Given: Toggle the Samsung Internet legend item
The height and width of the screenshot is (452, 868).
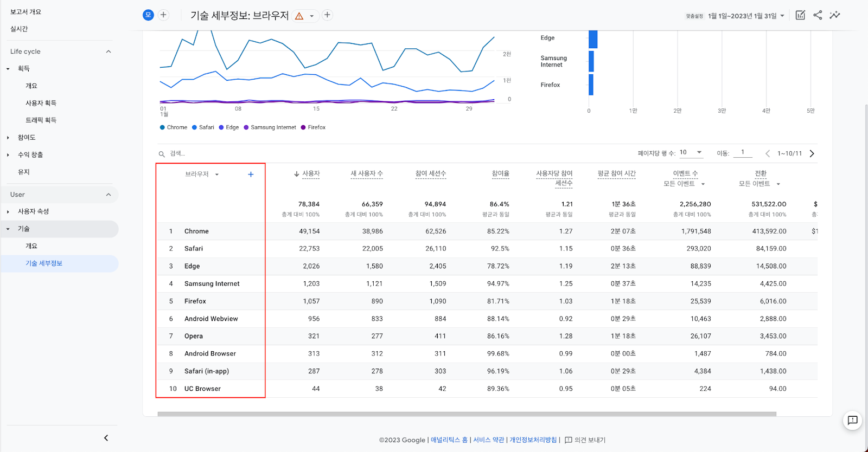Looking at the screenshot, I should pyautogui.click(x=270, y=127).
